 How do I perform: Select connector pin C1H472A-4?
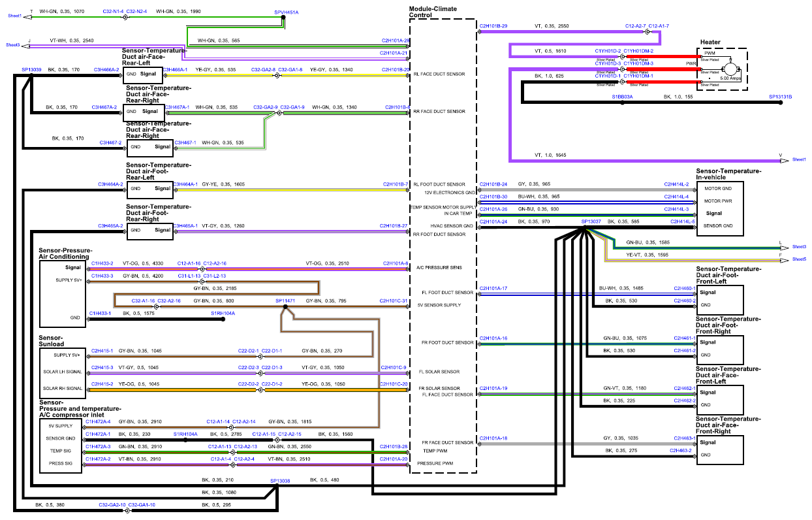pyautogui.click(x=99, y=421)
